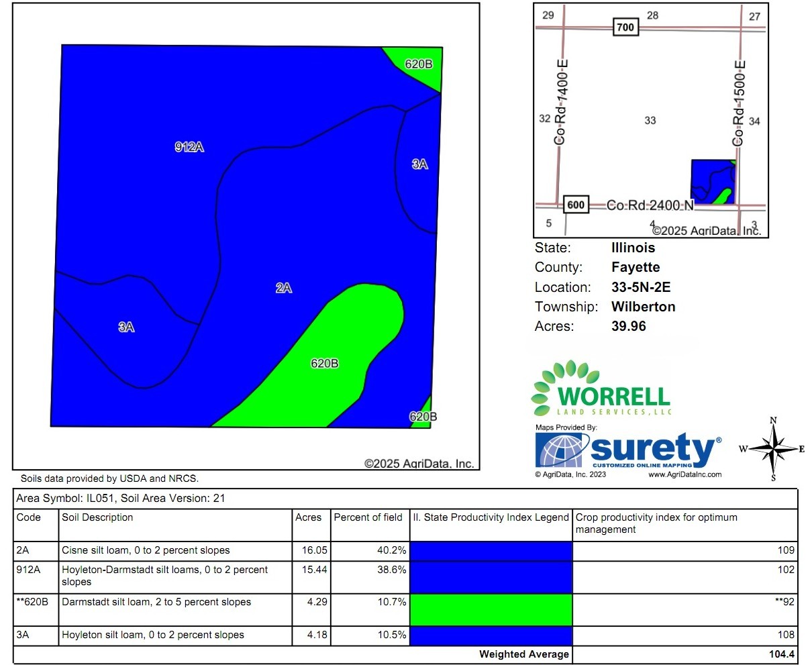Click the compass rose icon

coord(774,449)
